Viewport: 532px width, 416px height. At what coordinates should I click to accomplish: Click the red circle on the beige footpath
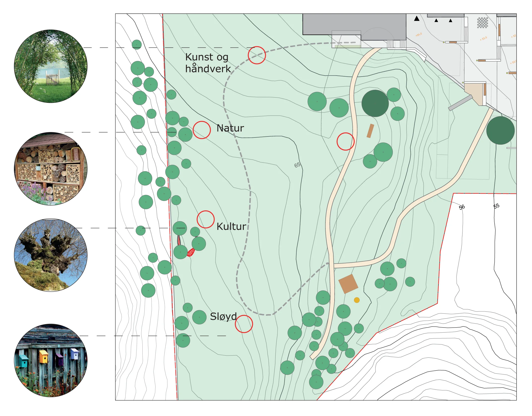tap(345, 141)
